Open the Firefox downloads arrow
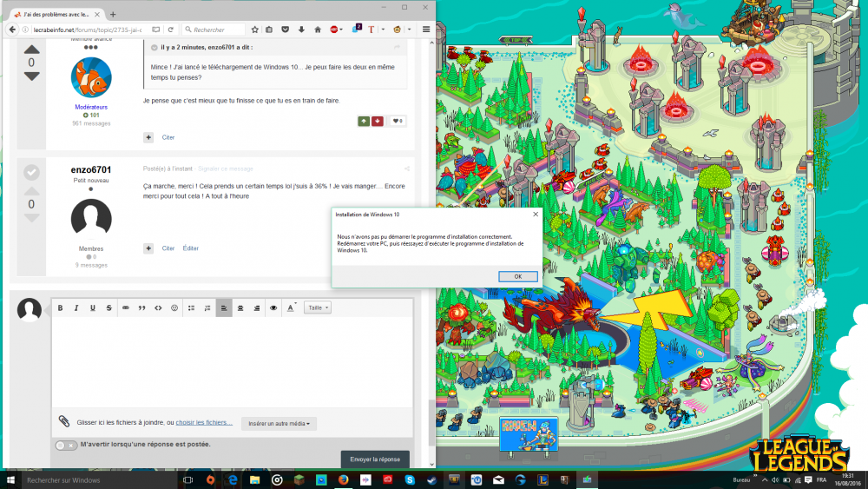 click(x=302, y=30)
